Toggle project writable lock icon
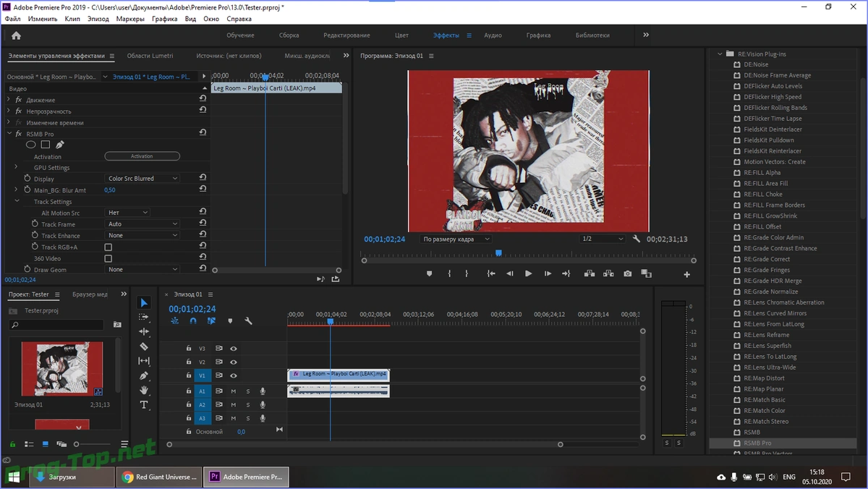Screen dimensions: 868x489 click(x=12, y=444)
